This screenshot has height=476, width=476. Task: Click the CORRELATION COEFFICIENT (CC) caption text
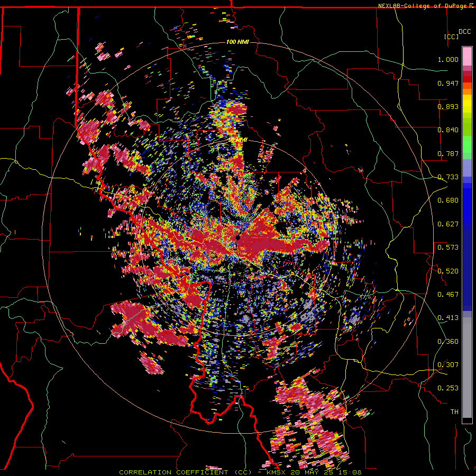tap(185, 472)
